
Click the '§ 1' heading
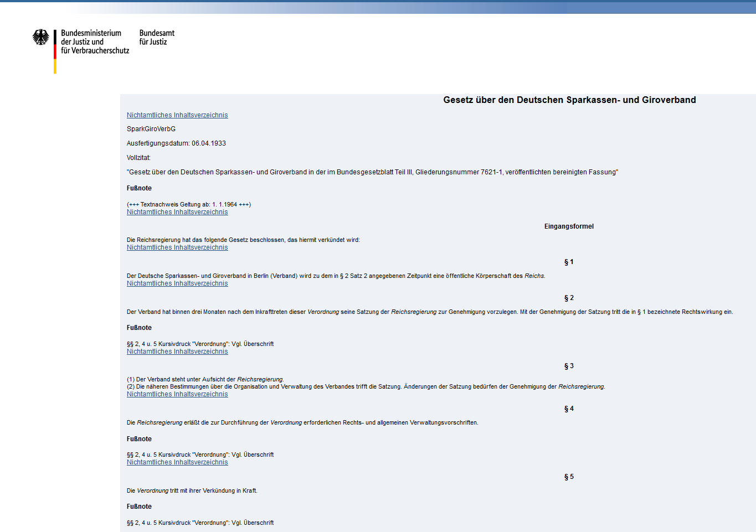pos(569,262)
